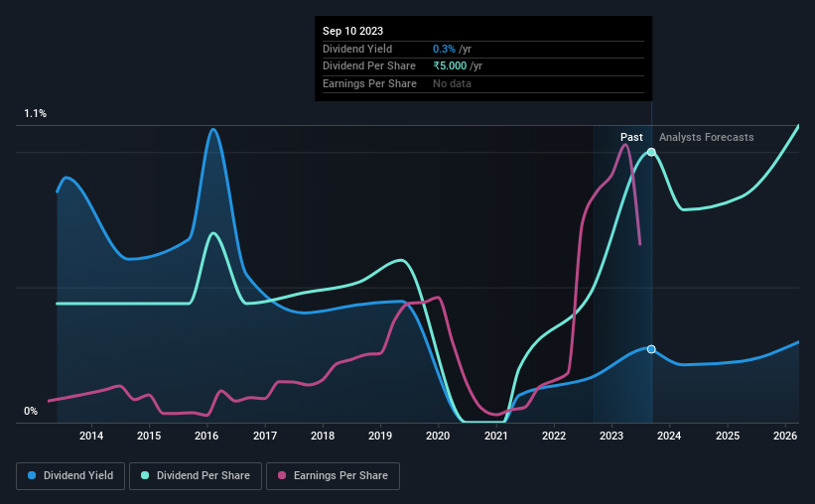Click the tooltip Dividend Yield row label

(x=357, y=49)
